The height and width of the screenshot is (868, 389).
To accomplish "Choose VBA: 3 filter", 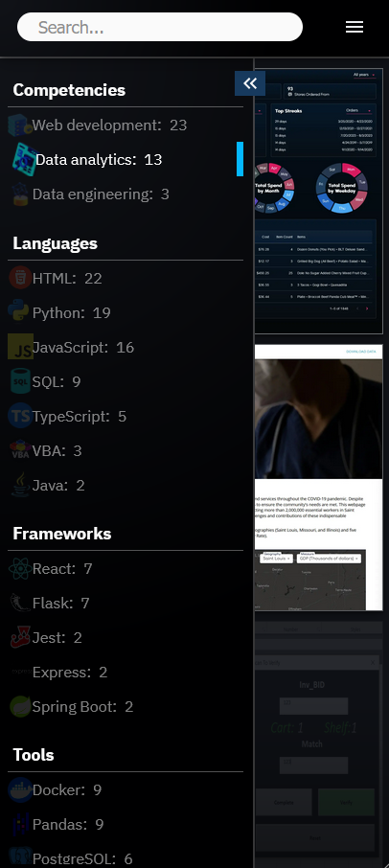I will click(126, 450).
